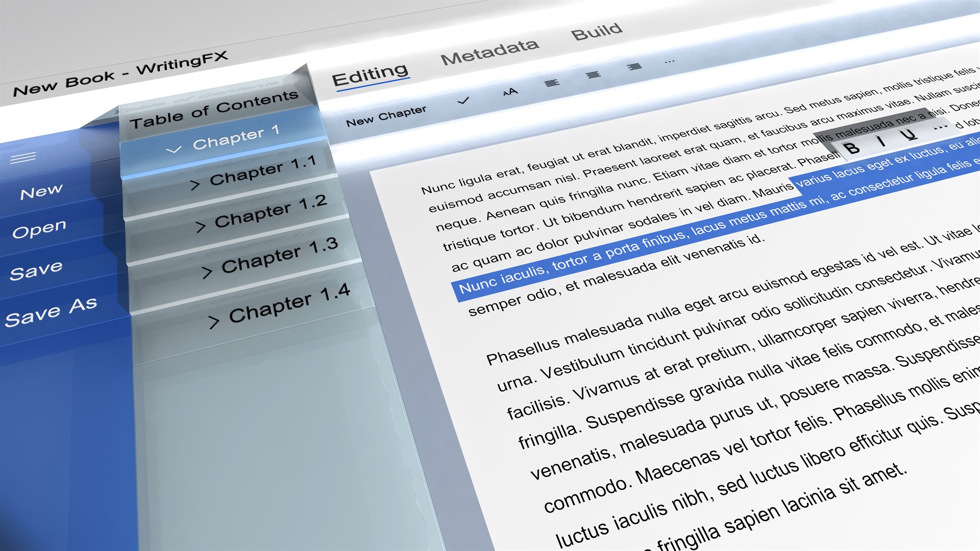The image size is (980, 551).
Task: Center align text via toolbar icon
Action: coord(593,75)
